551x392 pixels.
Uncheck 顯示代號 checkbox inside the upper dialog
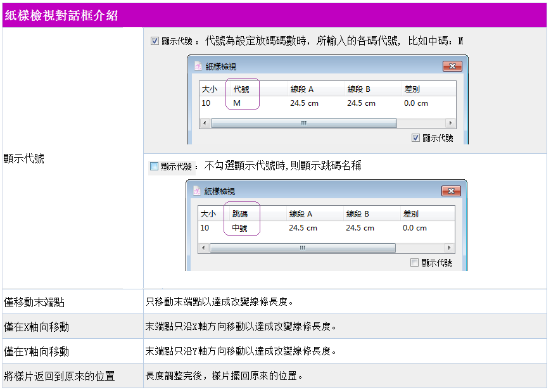coord(416,137)
